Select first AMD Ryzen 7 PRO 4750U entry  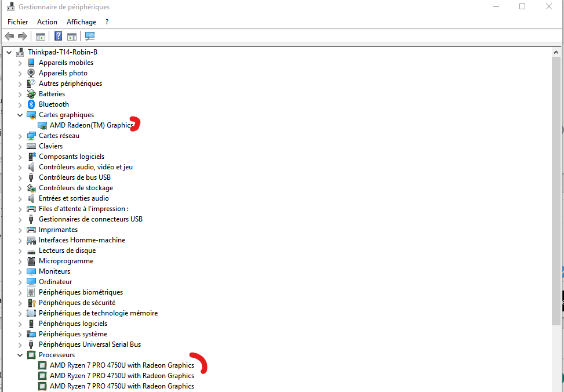[x=122, y=365]
